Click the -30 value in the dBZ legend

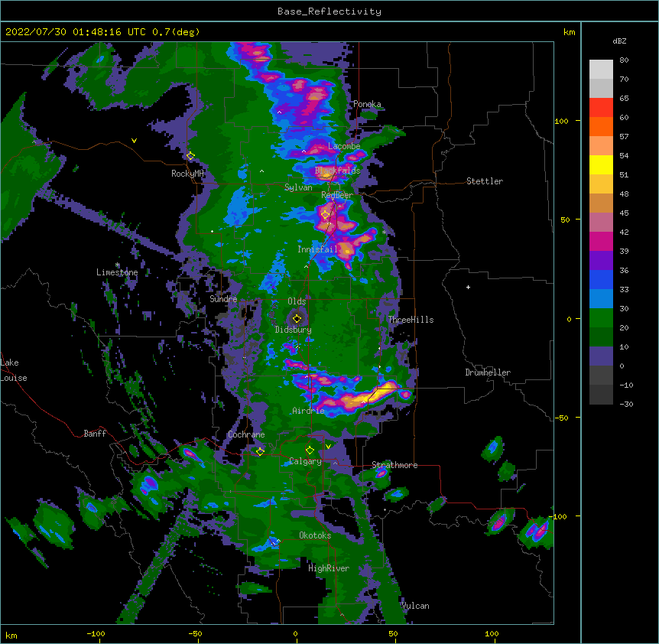click(626, 405)
